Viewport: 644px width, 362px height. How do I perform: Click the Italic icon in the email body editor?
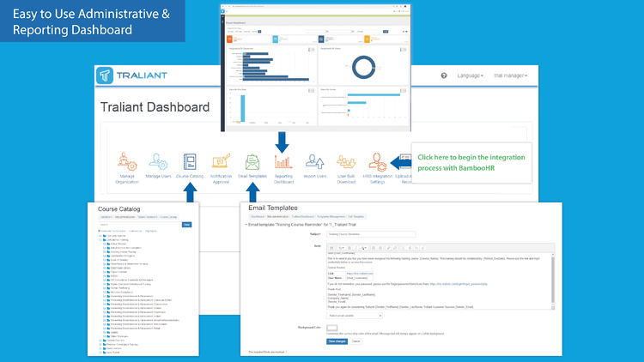pyautogui.click(x=356, y=248)
